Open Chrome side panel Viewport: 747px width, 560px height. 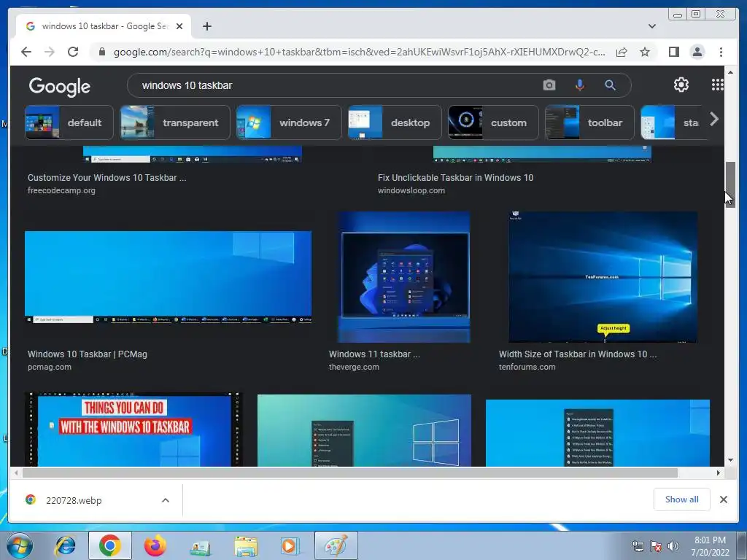point(673,52)
